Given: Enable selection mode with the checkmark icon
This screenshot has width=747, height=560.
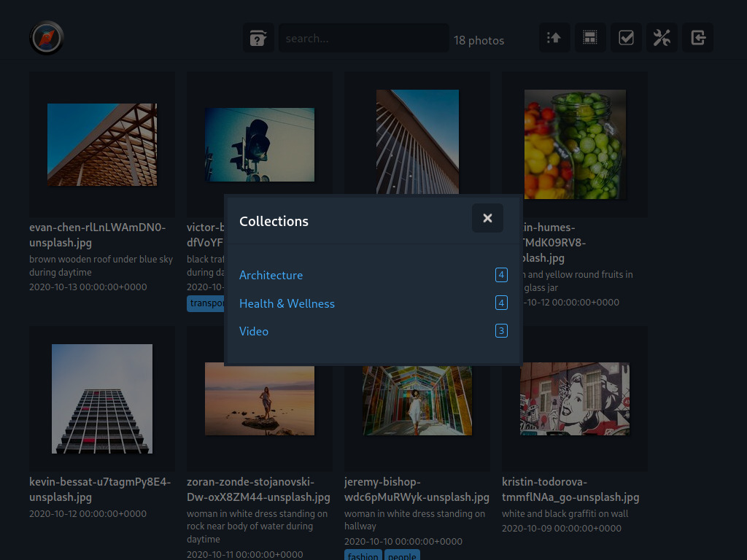Looking at the screenshot, I should point(626,38).
